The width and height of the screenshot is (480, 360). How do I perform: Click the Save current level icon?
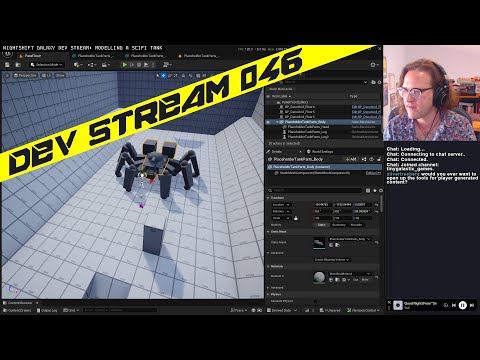(7, 65)
